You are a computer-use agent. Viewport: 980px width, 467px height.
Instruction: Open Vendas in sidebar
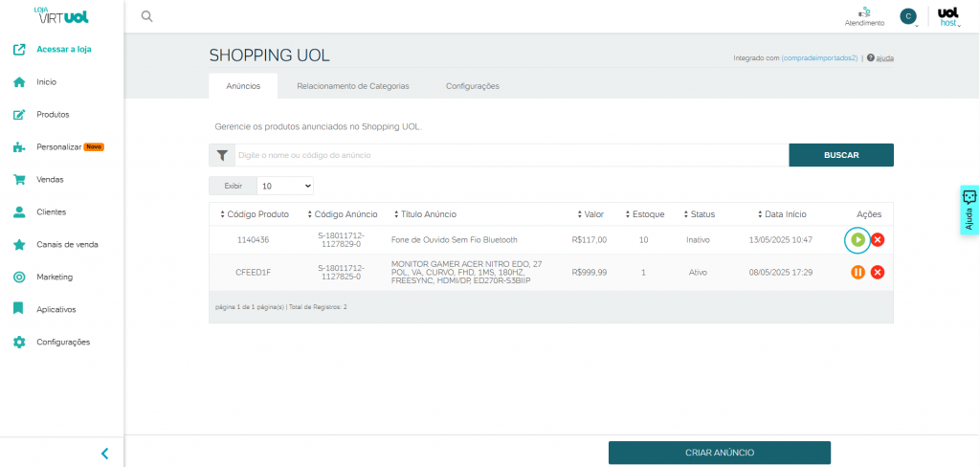[50, 179]
